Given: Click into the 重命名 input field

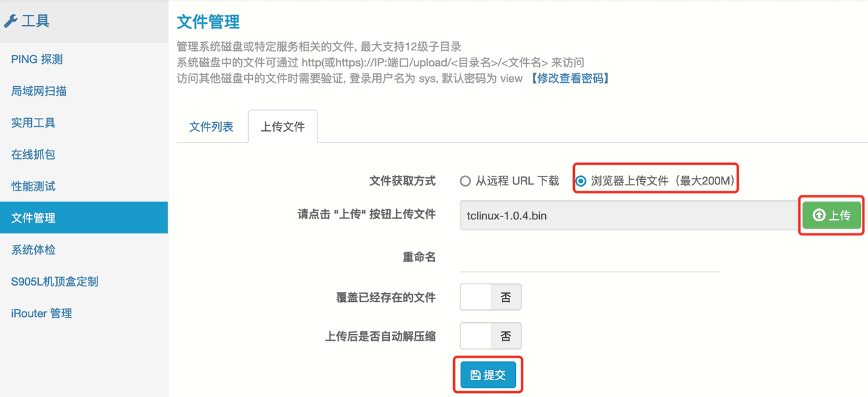Looking at the screenshot, I should (x=589, y=258).
